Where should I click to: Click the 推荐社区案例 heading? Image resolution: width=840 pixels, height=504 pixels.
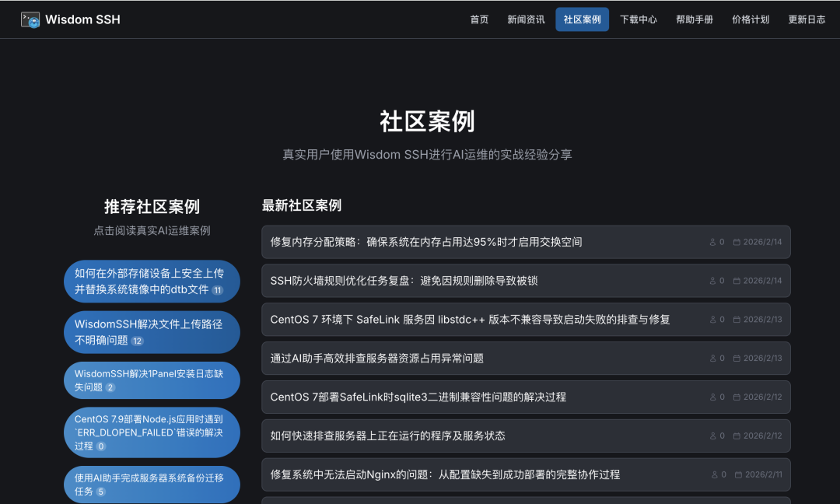152,207
